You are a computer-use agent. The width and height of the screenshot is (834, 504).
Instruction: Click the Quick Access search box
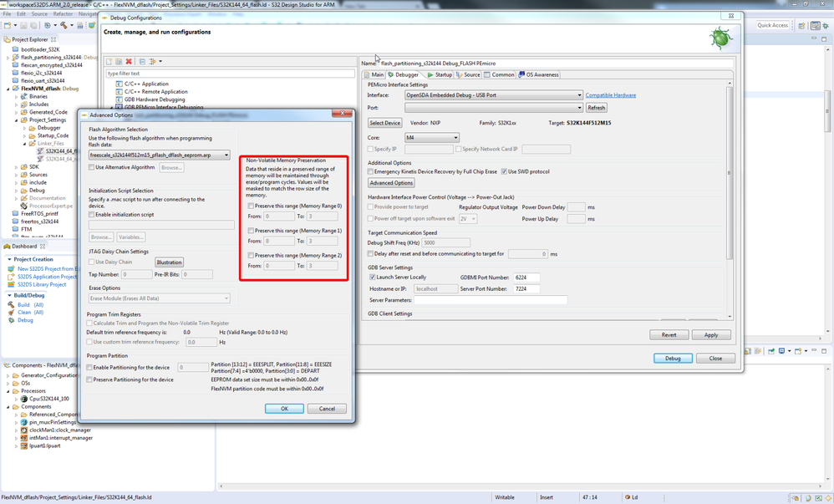click(x=773, y=25)
